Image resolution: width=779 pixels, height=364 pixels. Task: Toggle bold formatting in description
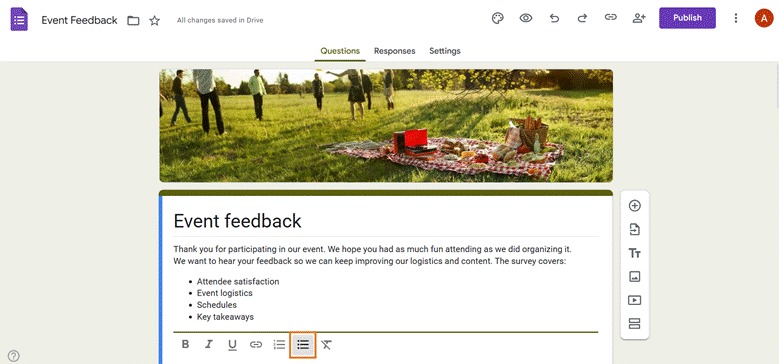point(185,344)
